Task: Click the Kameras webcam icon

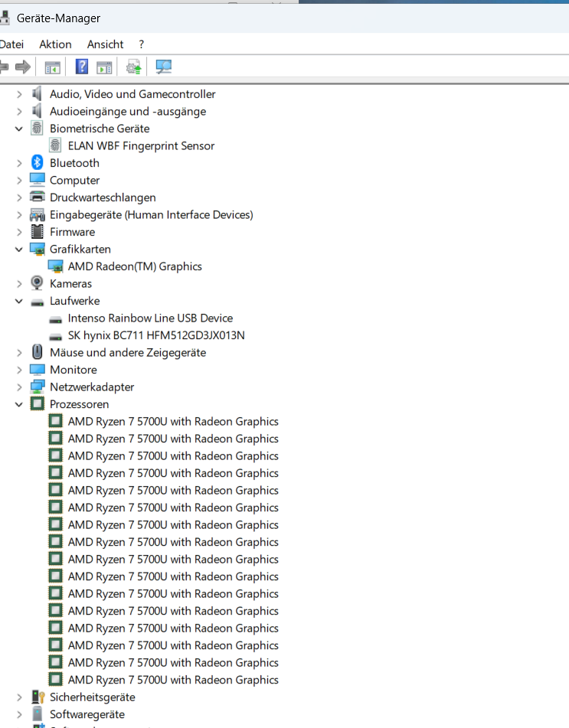Action: click(38, 282)
